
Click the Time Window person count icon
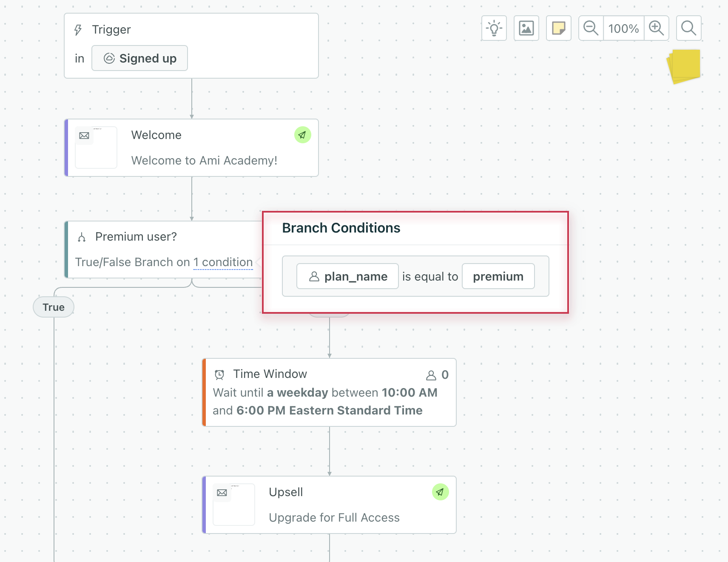[431, 375]
